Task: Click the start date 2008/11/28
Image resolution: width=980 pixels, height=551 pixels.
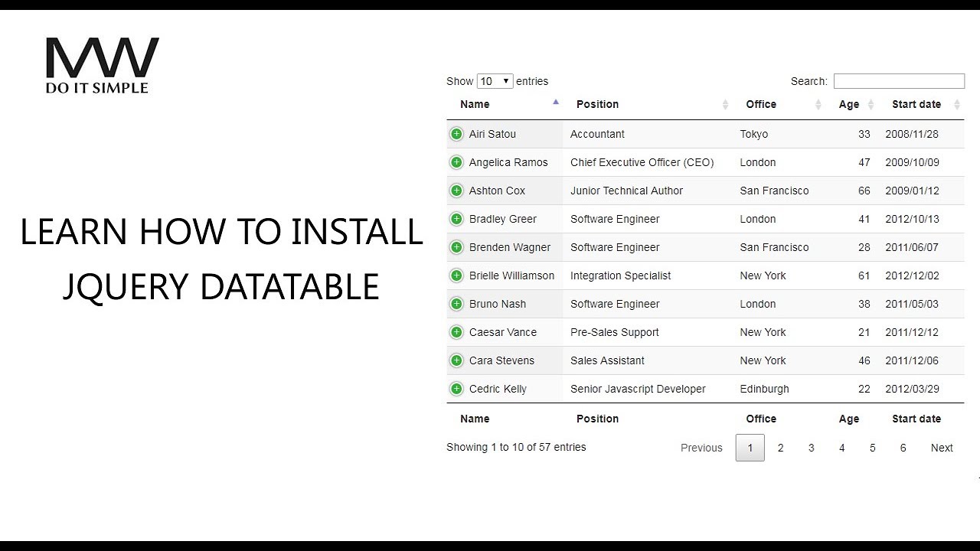Action: pyautogui.click(x=912, y=134)
